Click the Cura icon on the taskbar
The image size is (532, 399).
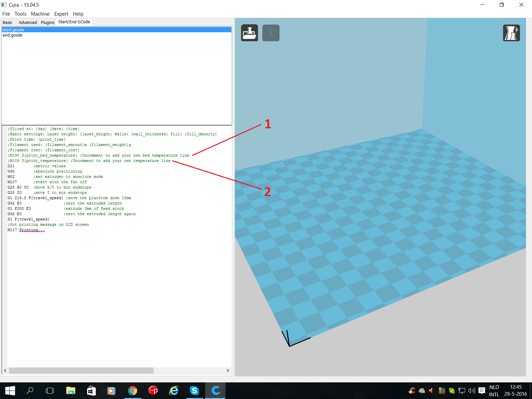coord(215,391)
